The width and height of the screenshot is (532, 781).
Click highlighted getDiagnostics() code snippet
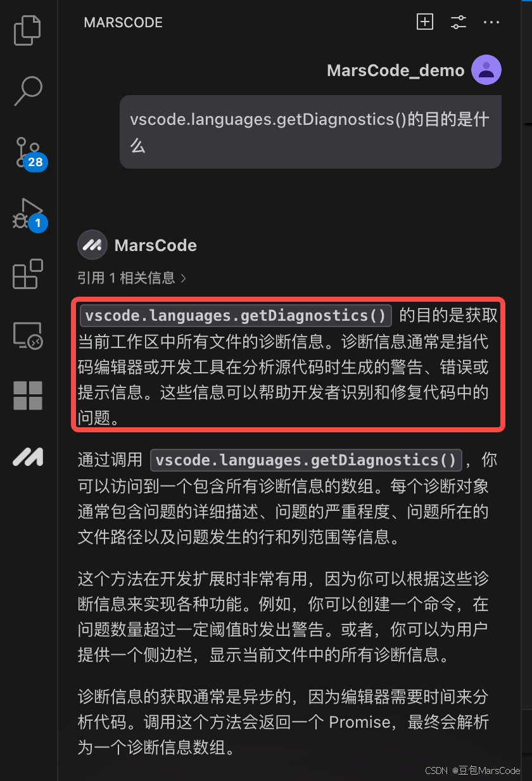[x=236, y=316]
